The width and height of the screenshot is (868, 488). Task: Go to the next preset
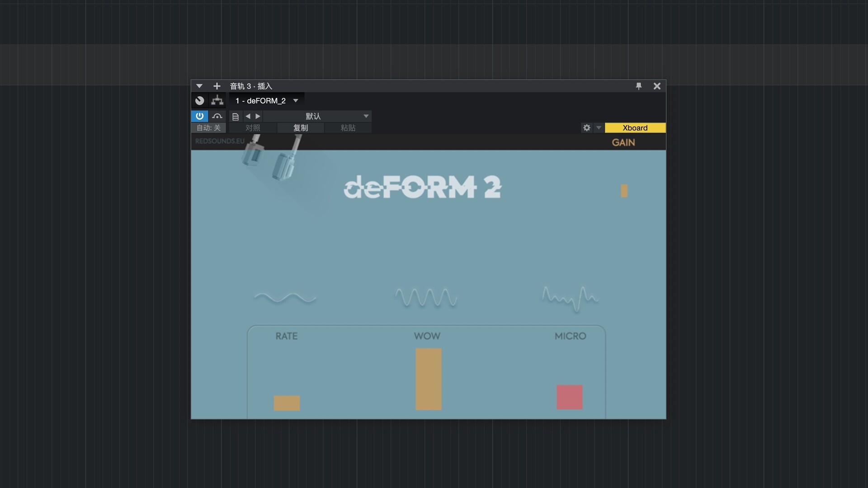click(258, 116)
